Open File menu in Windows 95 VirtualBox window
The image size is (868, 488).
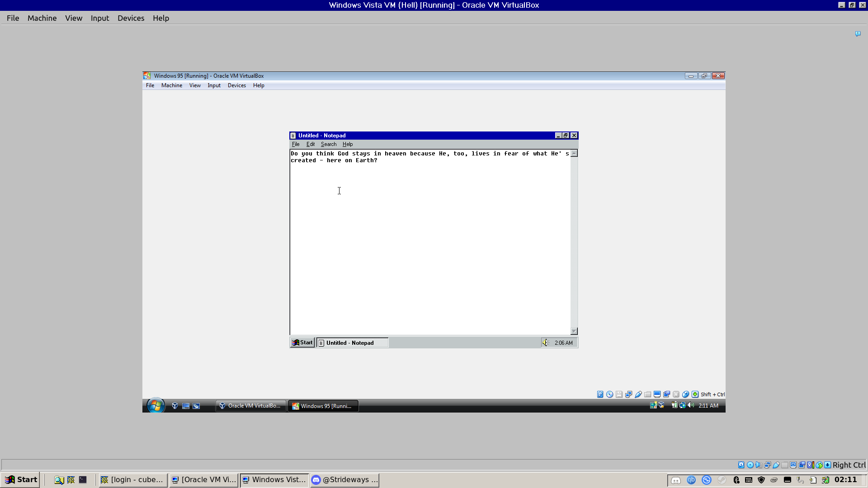[150, 85]
